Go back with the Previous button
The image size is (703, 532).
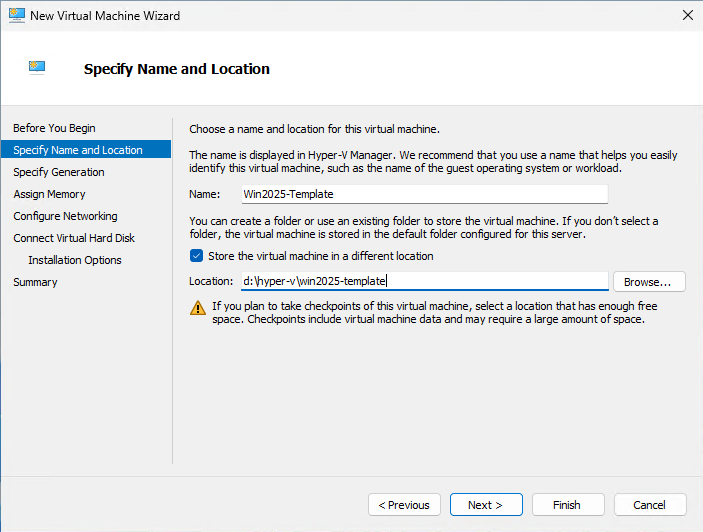[x=404, y=505]
